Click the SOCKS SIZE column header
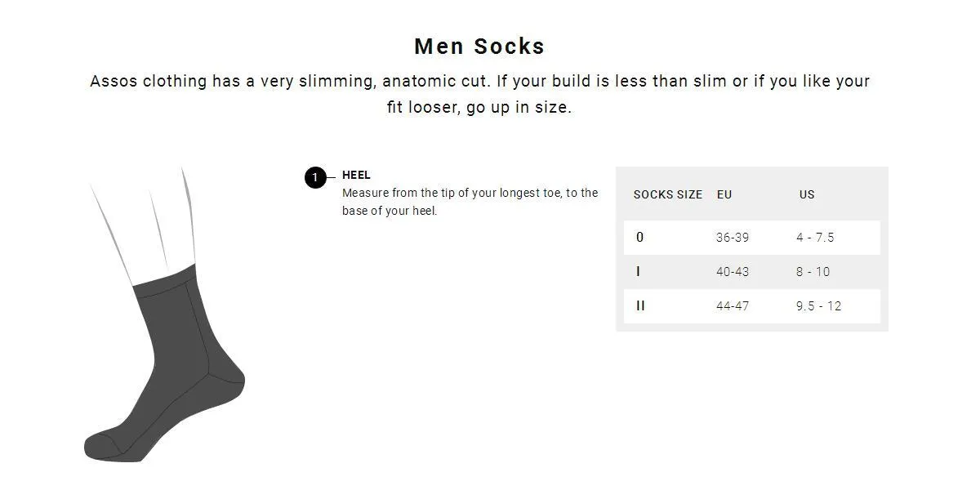The height and width of the screenshot is (490, 980). tap(667, 194)
